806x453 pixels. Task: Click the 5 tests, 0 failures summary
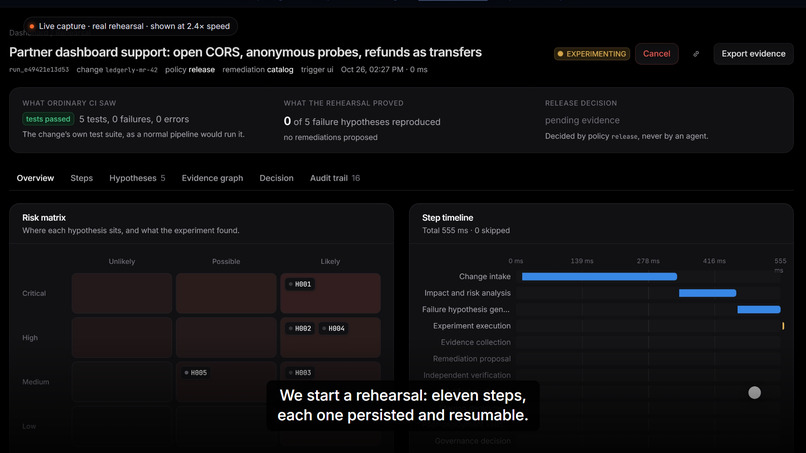134,119
